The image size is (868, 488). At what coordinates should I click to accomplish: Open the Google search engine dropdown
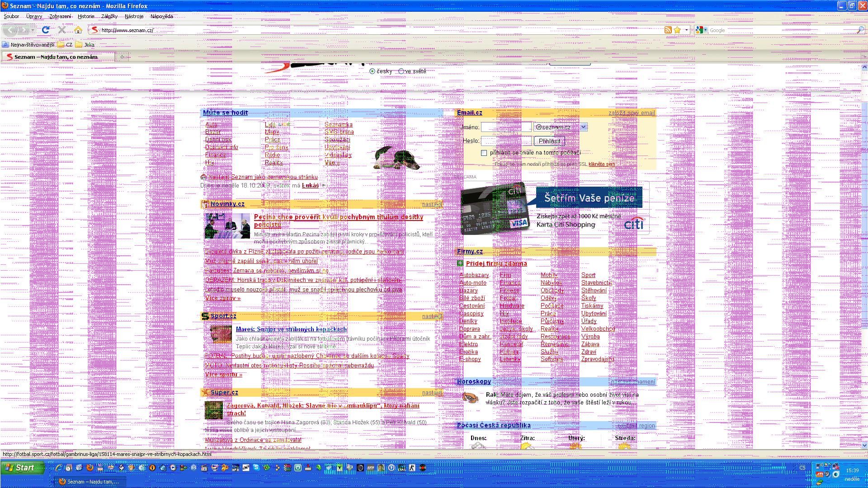tap(702, 30)
